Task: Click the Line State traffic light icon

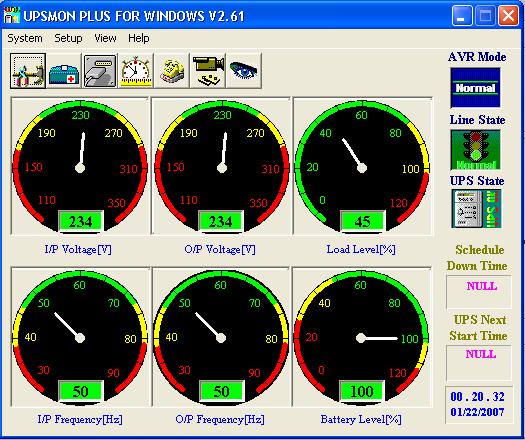Action: pos(475,150)
